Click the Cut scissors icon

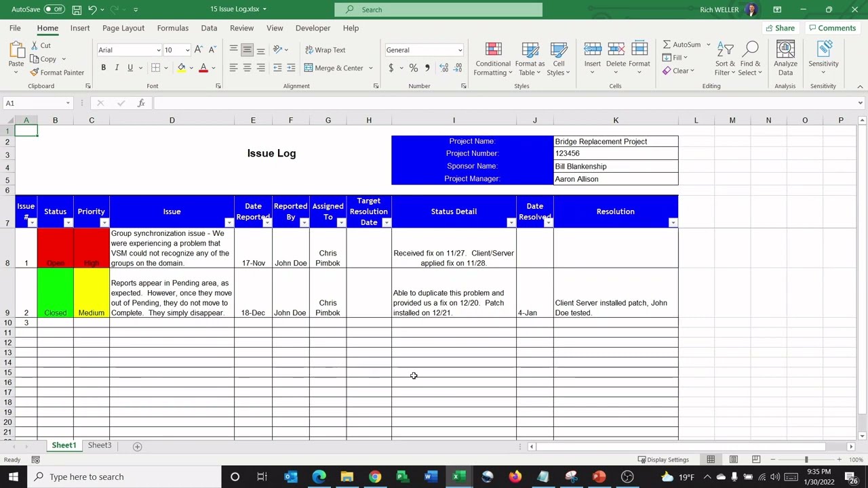[35, 45]
